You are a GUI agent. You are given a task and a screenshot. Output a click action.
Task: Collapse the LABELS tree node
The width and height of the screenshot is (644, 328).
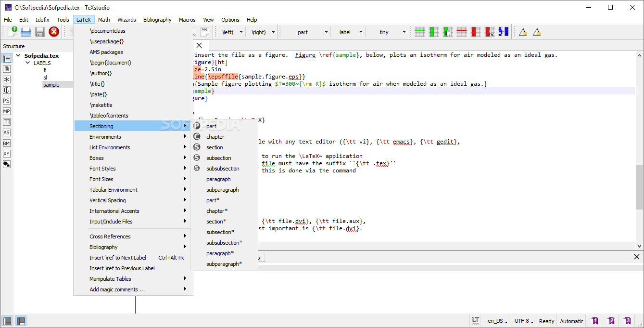pyautogui.click(x=28, y=63)
